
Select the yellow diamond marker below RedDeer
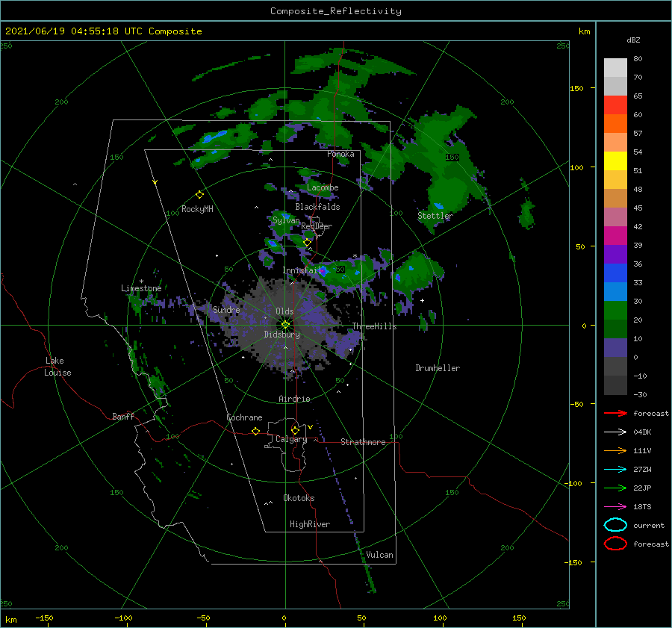click(308, 243)
